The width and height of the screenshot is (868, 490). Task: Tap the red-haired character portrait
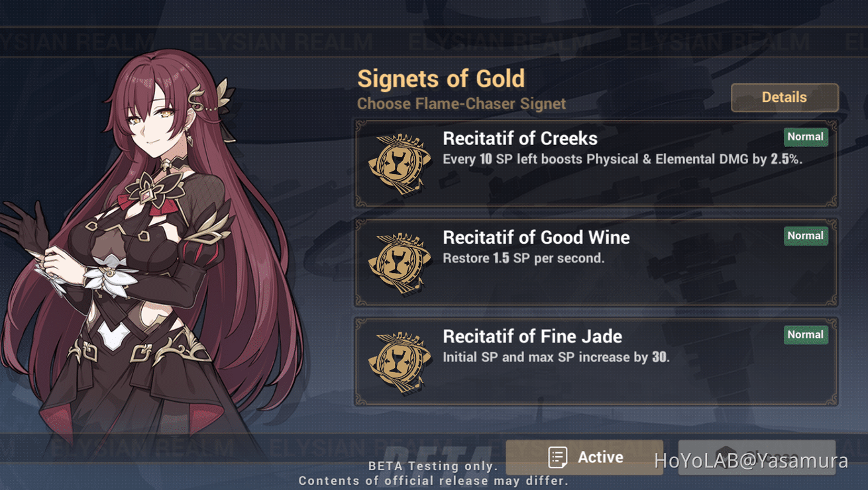[x=159, y=252]
